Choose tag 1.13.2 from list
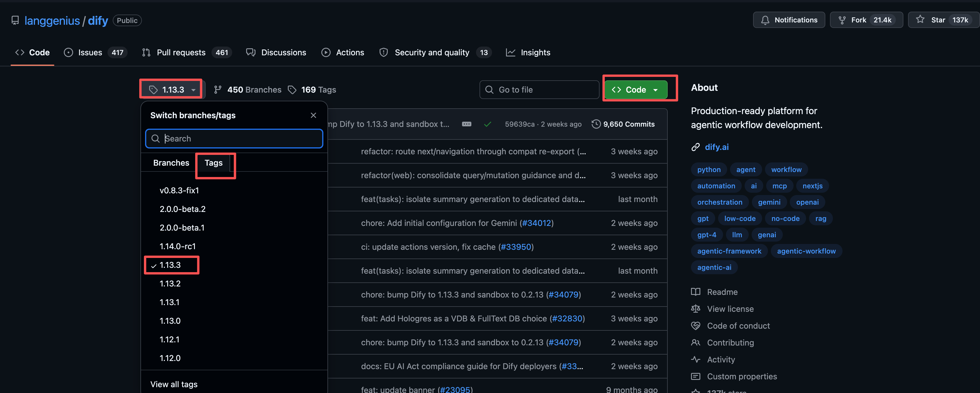Image resolution: width=980 pixels, height=393 pixels. tap(170, 284)
